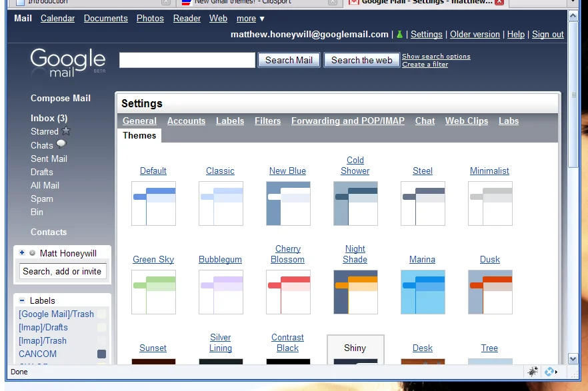Image resolution: width=588 pixels, height=391 pixels.
Task: Click the bug icon in the status bar
Action: pos(533,372)
